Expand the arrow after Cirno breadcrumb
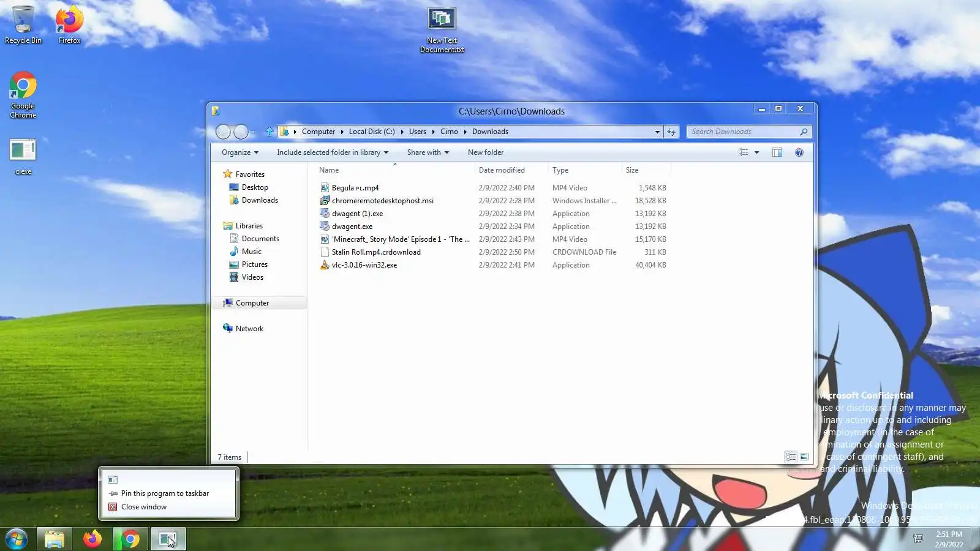The width and height of the screenshot is (980, 551). click(465, 132)
